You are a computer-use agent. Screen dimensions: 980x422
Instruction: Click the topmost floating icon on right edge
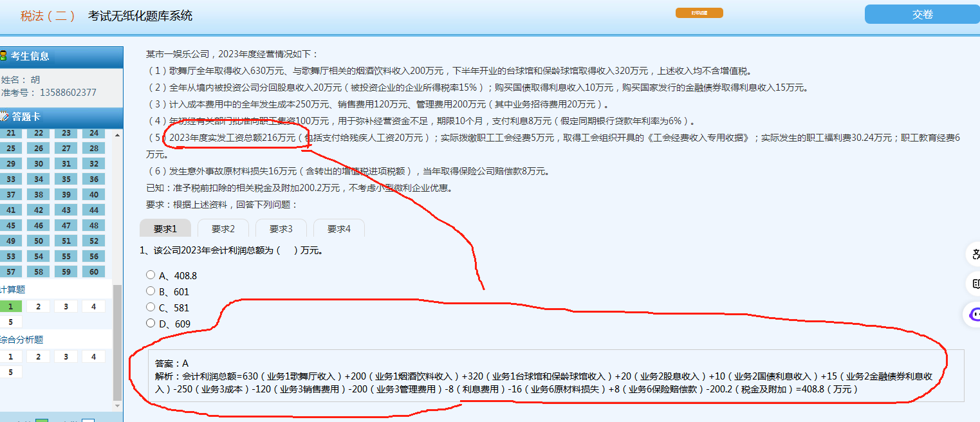974,253
